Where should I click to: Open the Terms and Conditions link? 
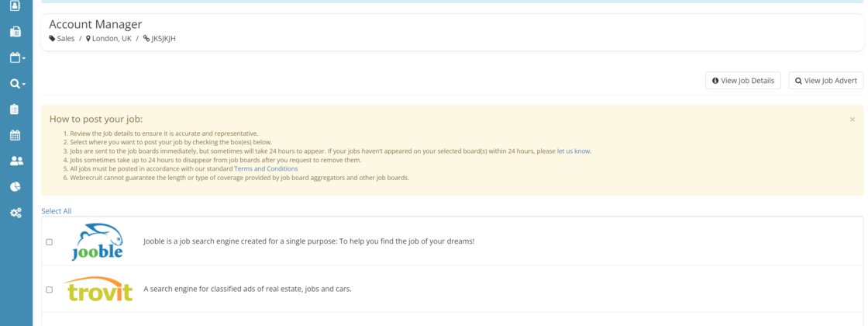[266, 168]
